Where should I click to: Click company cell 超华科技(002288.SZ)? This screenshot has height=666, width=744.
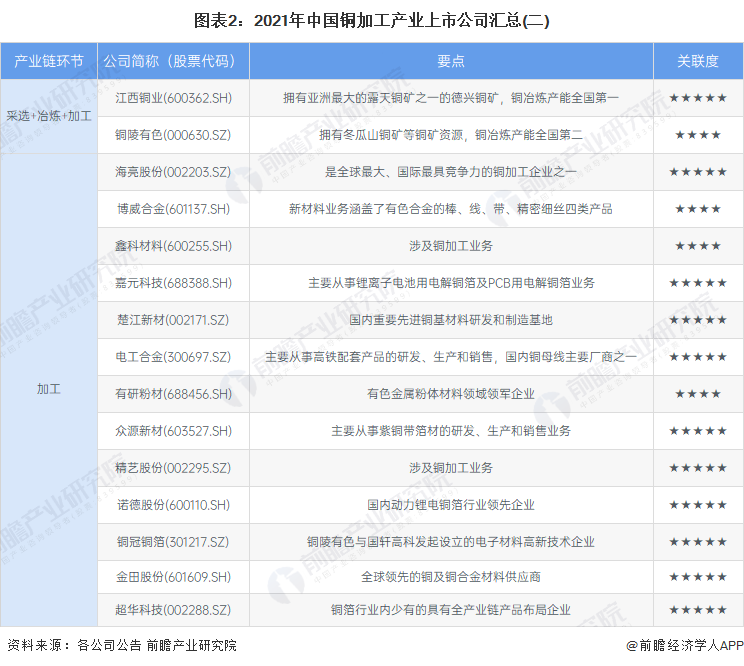[x=173, y=610]
